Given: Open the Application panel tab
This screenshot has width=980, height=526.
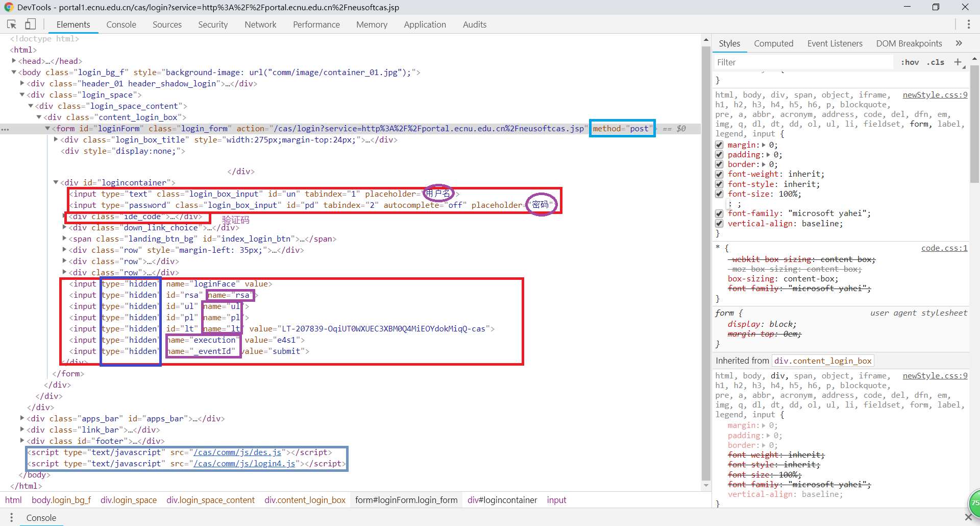Looking at the screenshot, I should [x=425, y=25].
